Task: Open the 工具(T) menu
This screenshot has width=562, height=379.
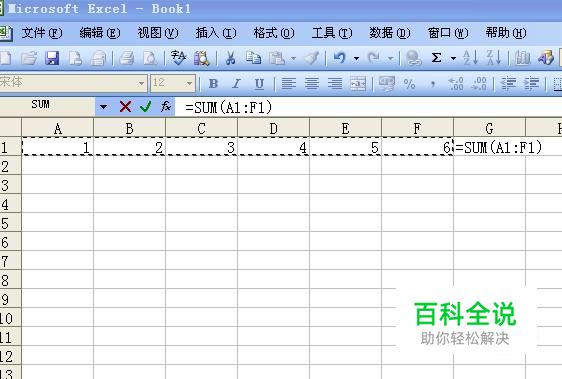Action: [x=332, y=33]
